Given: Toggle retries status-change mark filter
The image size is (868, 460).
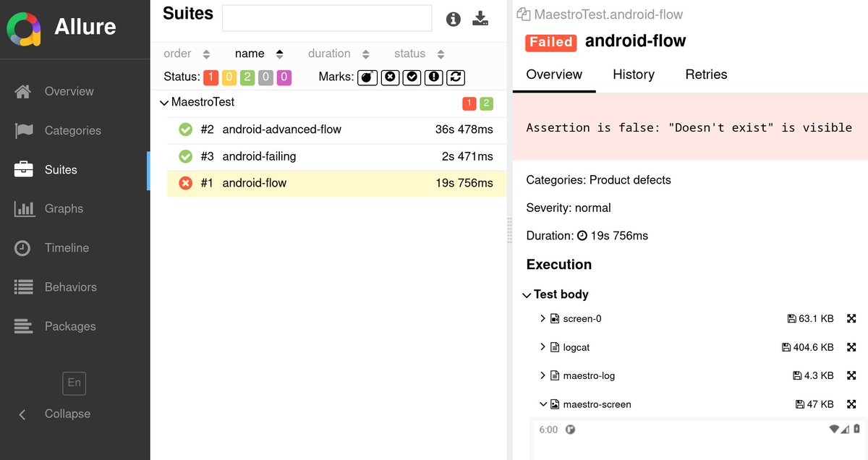Looking at the screenshot, I should (x=456, y=77).
